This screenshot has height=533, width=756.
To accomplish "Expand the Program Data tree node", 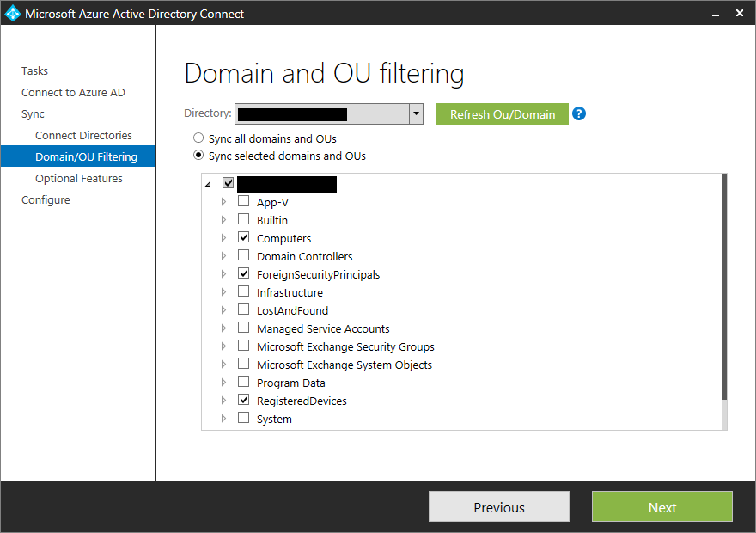I will (x=223, y=383).
